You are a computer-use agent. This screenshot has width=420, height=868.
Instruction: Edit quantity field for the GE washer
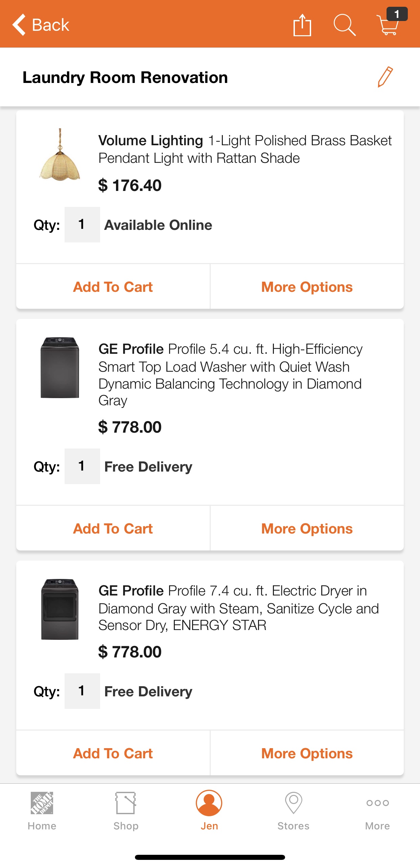pos(82,466)
